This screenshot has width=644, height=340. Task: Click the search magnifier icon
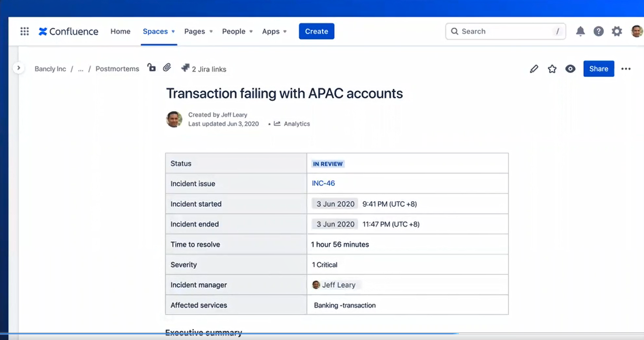click(455, 31)
